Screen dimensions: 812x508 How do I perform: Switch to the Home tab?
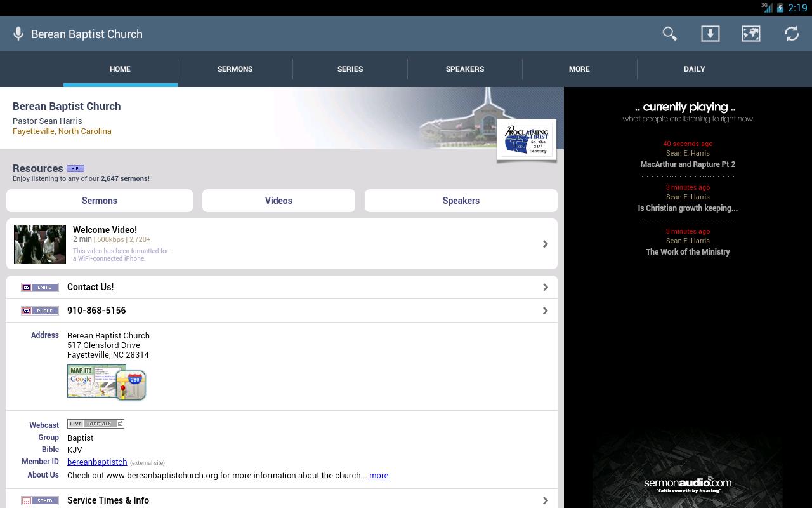coord(120,69)
